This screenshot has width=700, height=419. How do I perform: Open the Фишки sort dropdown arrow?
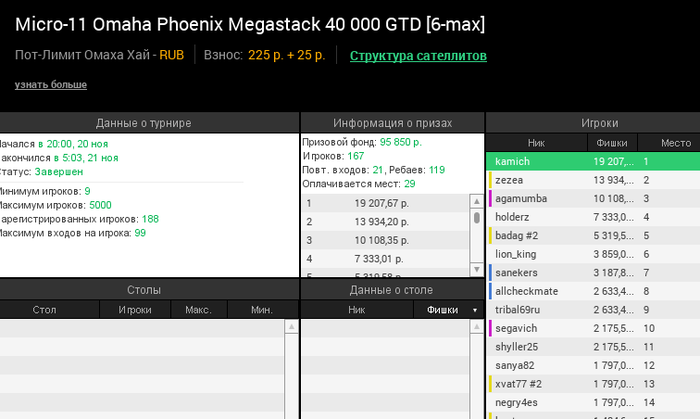[x=475, y=310]
